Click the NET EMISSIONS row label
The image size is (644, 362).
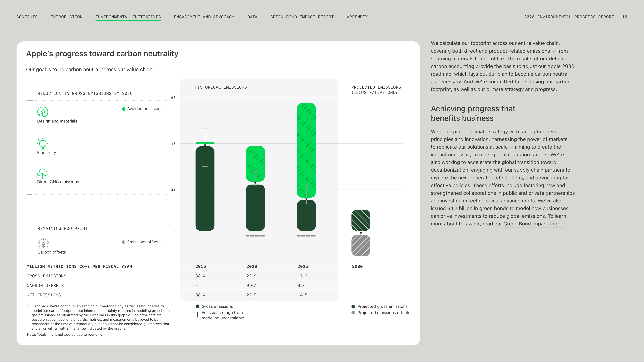coord(44,295)
